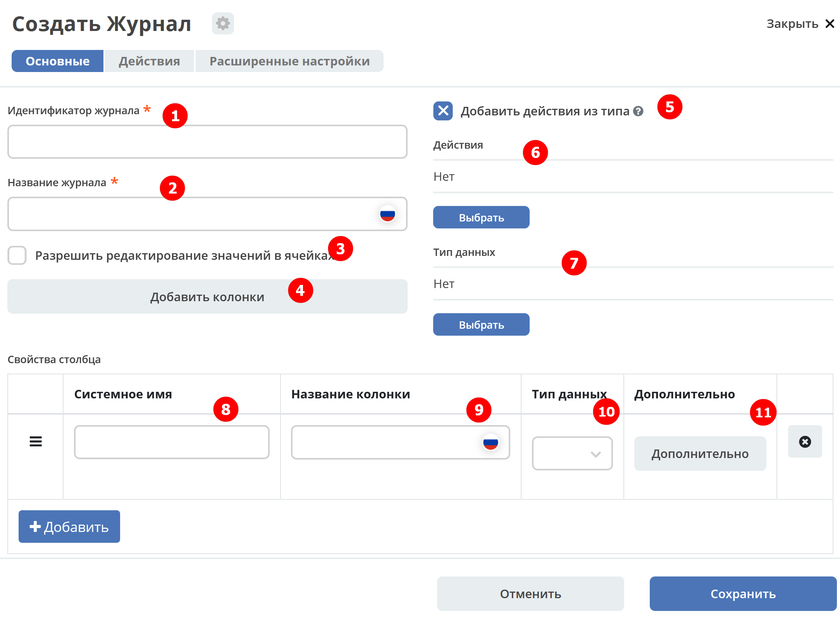Click the +Добавить button
Image resolution: width=840 pixels, height=633 pixels.
click(69, 527)
